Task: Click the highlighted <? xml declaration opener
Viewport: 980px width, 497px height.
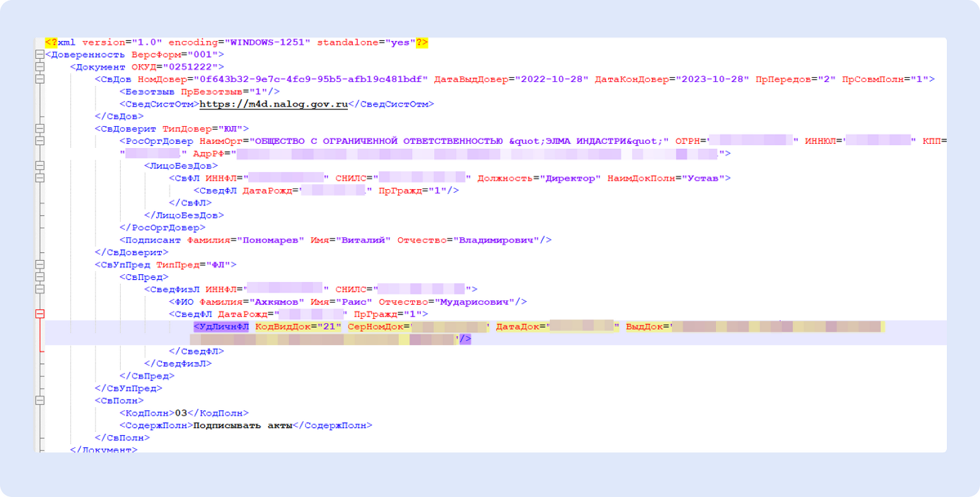Action: (51, 42)
